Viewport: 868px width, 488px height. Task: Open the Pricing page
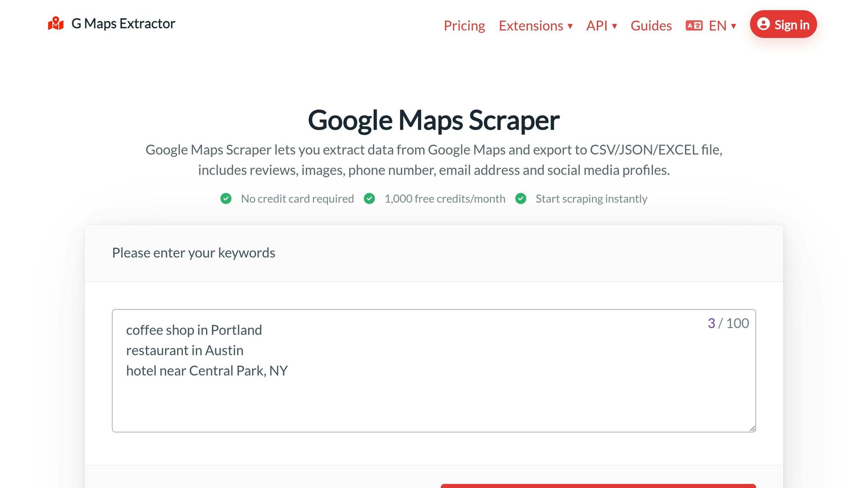(x=464, y=25)
